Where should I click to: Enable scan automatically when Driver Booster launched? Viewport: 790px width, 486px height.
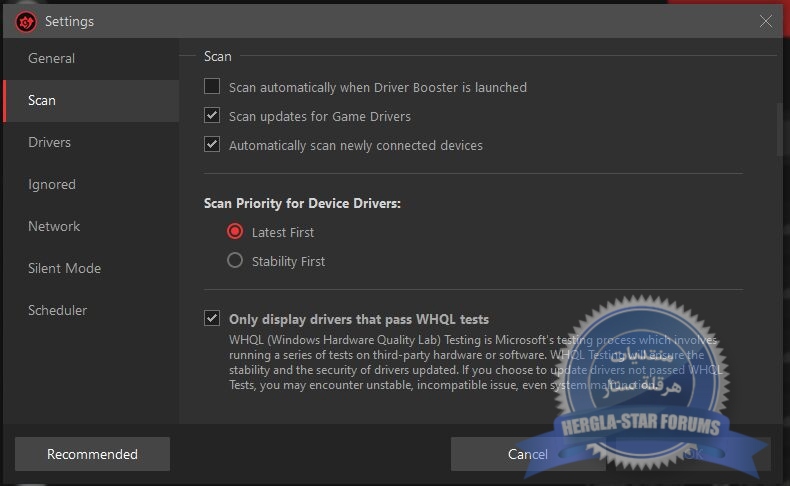(212, 86)
